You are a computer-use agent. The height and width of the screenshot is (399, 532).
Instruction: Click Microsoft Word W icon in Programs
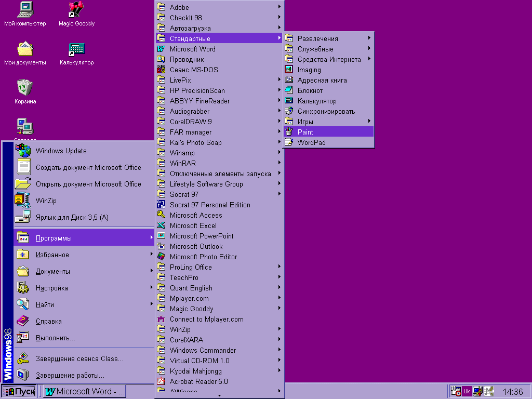[x=161, y=49]
